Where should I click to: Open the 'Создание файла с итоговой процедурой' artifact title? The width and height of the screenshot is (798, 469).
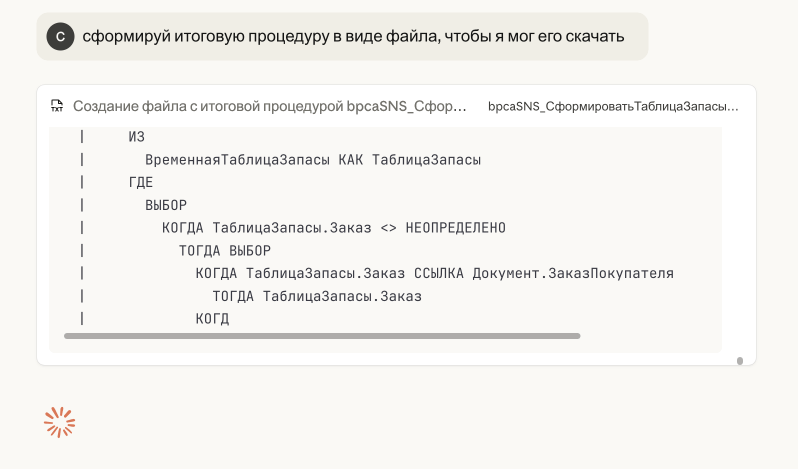[269, 106]
